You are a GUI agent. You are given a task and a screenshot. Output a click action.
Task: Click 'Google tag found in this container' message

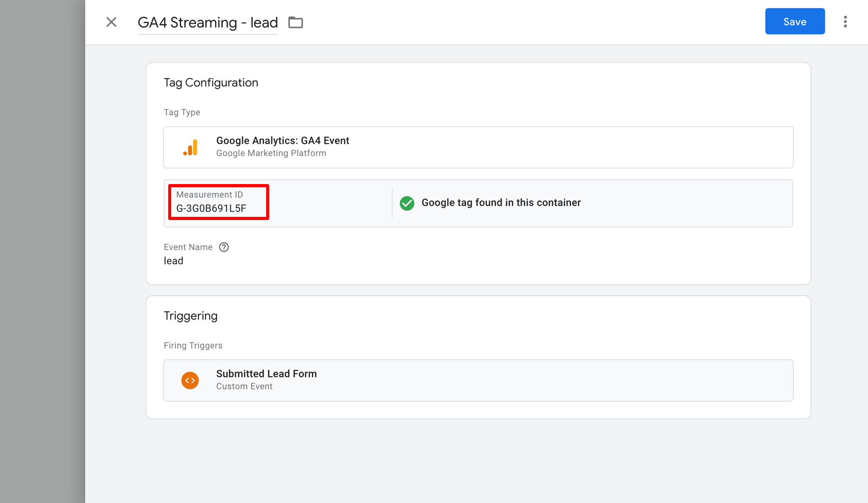tap(501, 203)
